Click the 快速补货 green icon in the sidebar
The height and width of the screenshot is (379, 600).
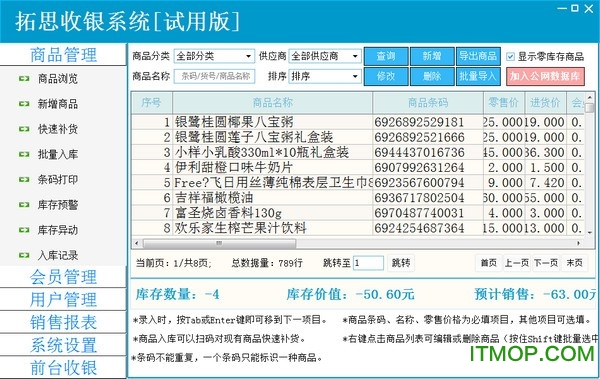(24, 129)
